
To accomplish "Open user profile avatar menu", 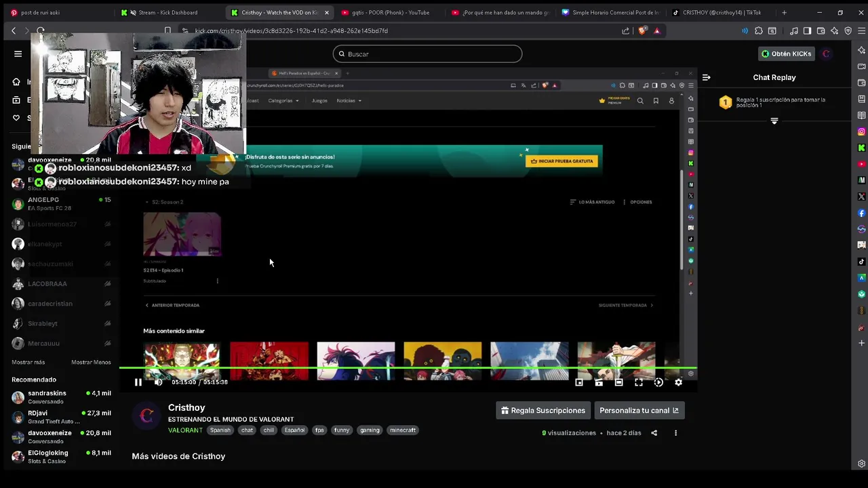I will [826, 54].
